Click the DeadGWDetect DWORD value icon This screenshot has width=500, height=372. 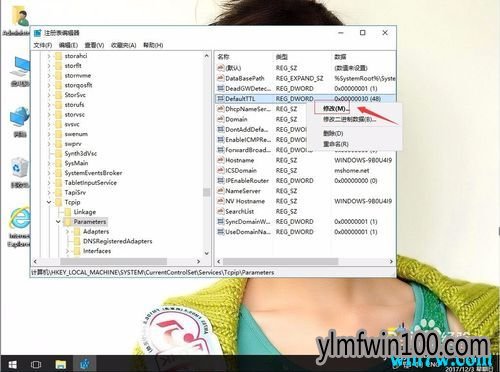click(220, 88)
